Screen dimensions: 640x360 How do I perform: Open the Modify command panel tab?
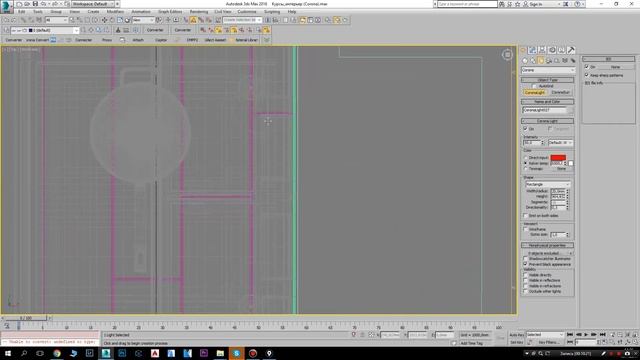(532, 50)
